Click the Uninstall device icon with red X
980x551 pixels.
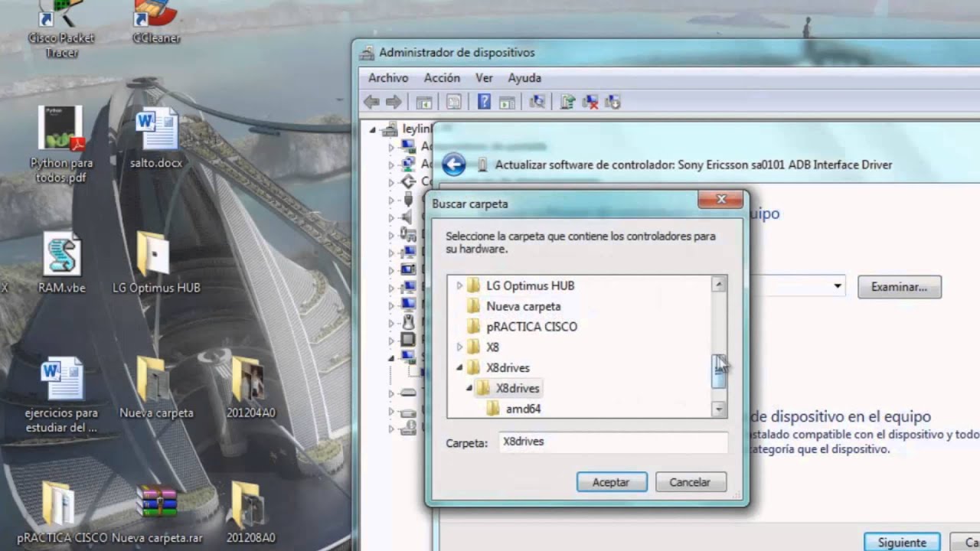point(590,102)
